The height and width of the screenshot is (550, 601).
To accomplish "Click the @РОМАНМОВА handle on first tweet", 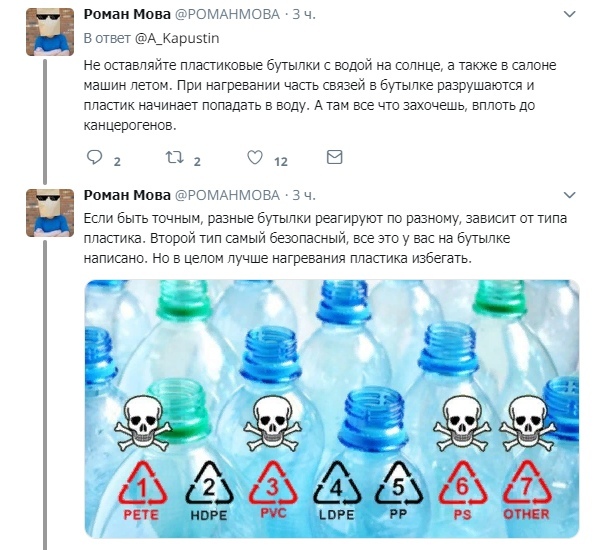I will pyautogui.click(x=227, y=15).
